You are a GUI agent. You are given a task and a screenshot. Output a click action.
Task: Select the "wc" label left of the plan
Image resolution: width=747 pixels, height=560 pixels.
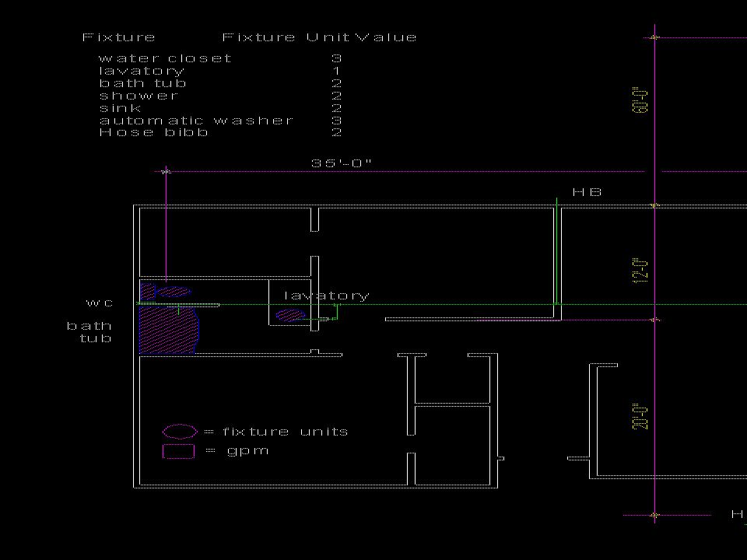[x=100, y=303]
